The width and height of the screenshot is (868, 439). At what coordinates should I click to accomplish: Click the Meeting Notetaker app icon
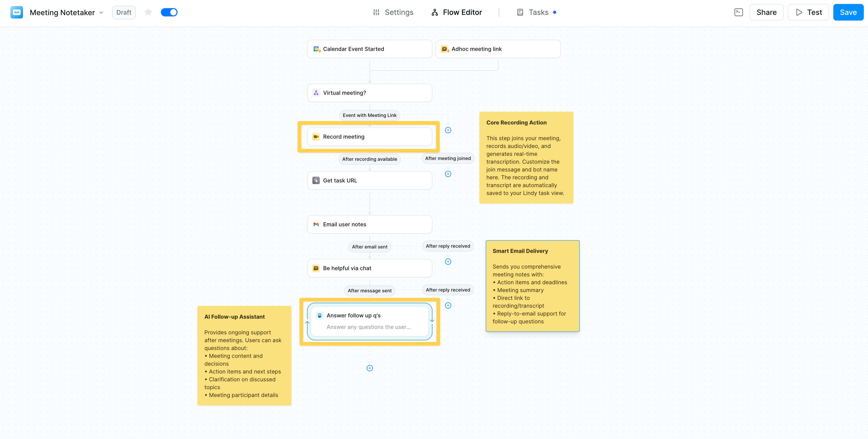point(16,12)
